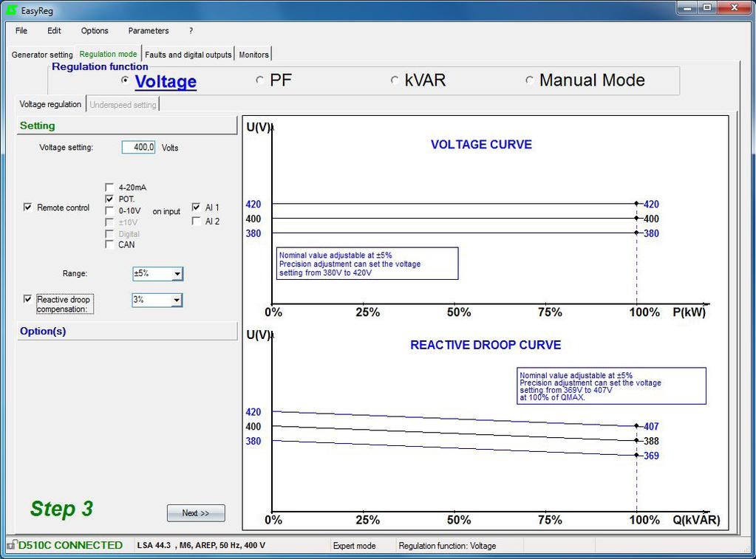Image resolution: width=756 pixels, height=559 pixels.
Task: Click the 'on input' label
Action: (x=166, y=211)
